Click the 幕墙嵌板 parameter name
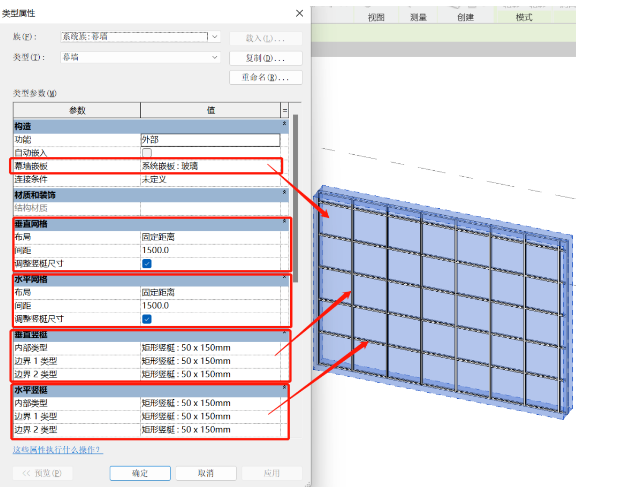 31,166
